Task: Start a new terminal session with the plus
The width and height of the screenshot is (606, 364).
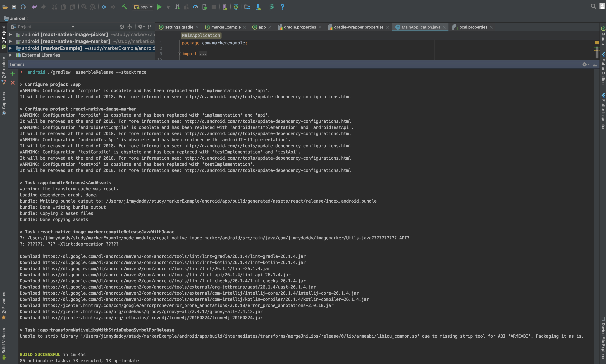Action: 12,74
